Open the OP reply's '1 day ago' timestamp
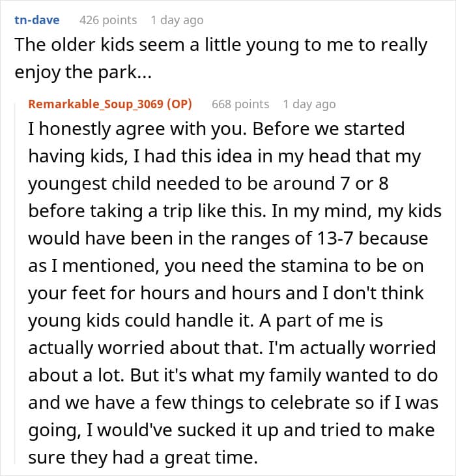The width and height of the screenshot is (456, 476). click(309, 104)
